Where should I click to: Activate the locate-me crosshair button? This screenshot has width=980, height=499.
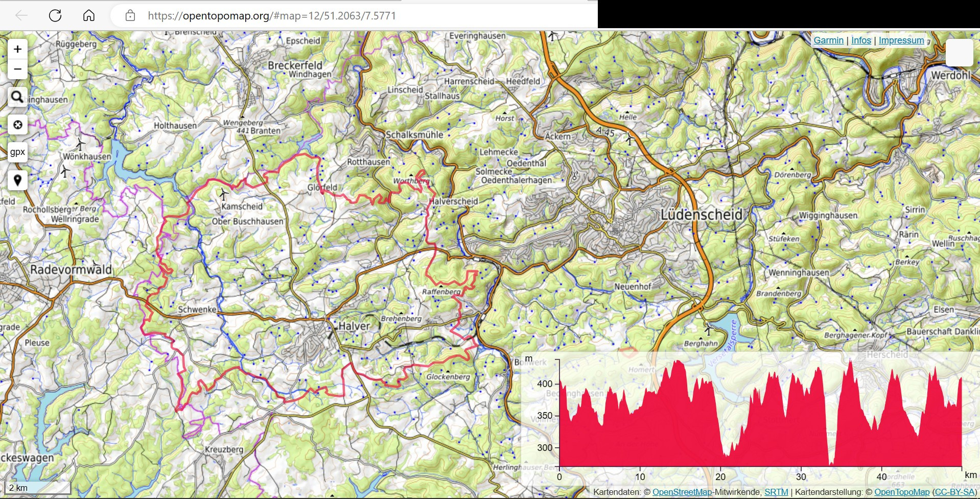pos(17,125)
